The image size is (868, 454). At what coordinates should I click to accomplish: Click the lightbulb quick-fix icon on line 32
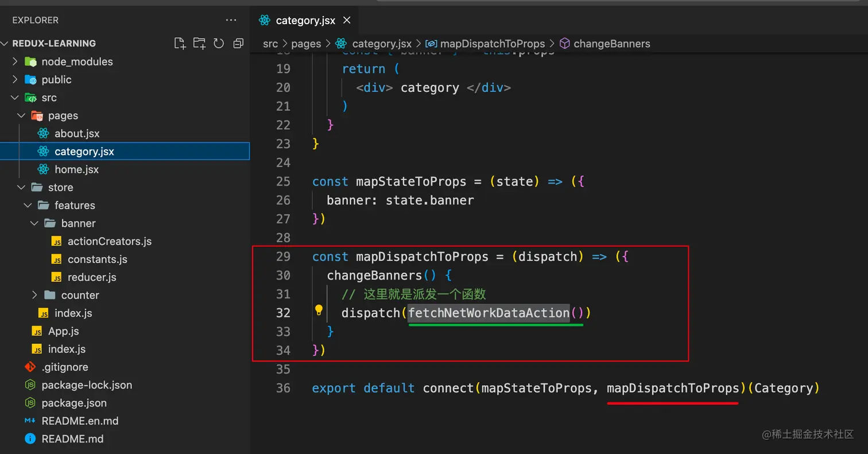click(319, 311)
